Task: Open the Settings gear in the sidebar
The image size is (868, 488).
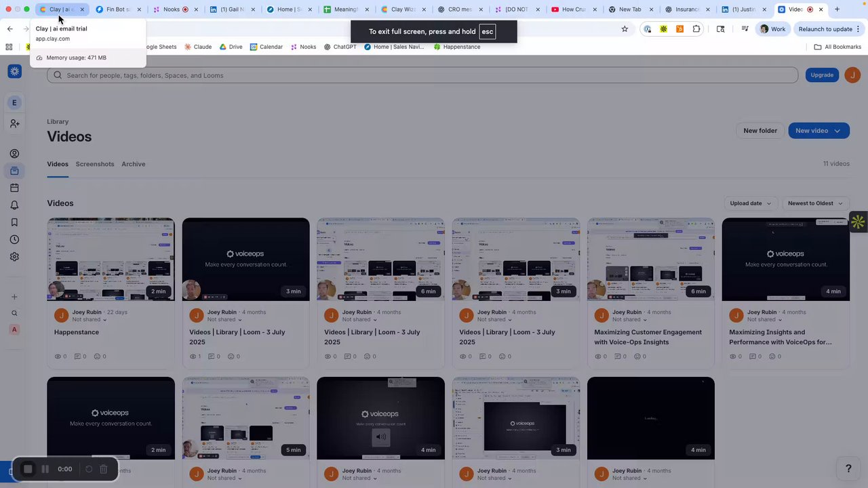Action: (14, 257)
